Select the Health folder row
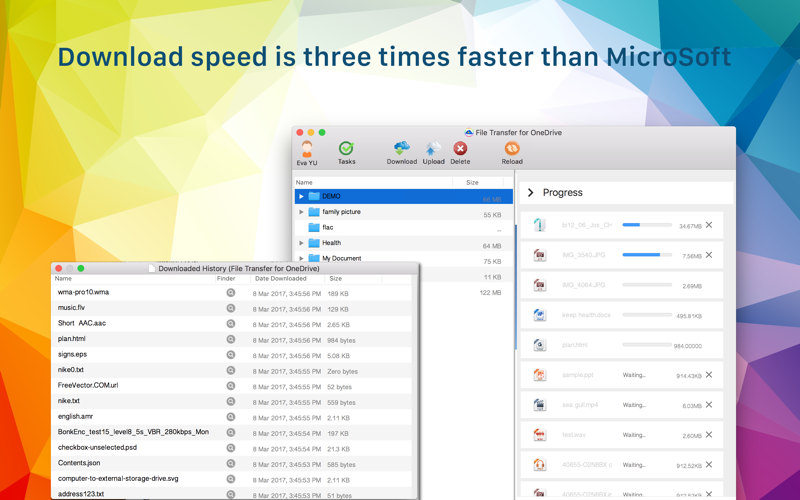Viewport: 800px width, 500px height. point(404,243)
